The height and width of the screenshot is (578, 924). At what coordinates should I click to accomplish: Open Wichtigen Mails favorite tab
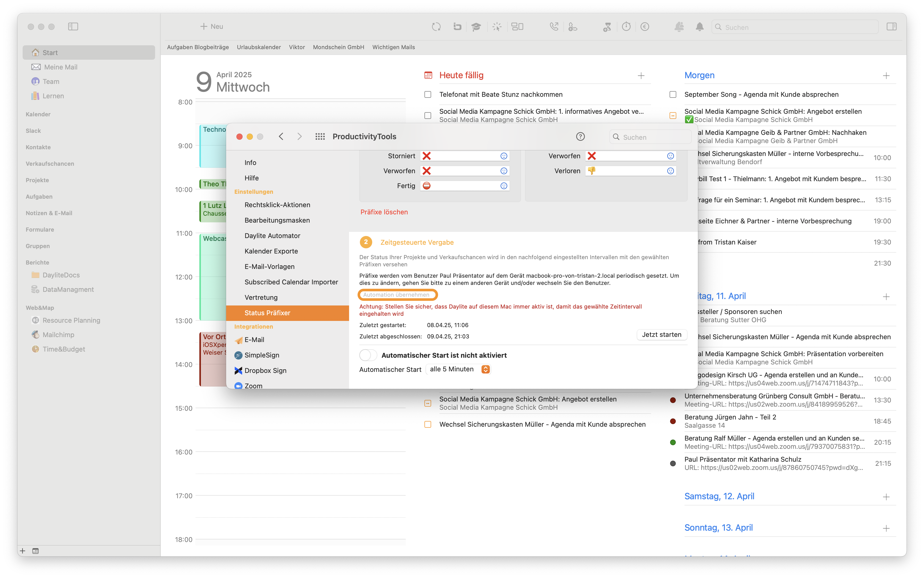pyautogui.click(x=393, y=47)
